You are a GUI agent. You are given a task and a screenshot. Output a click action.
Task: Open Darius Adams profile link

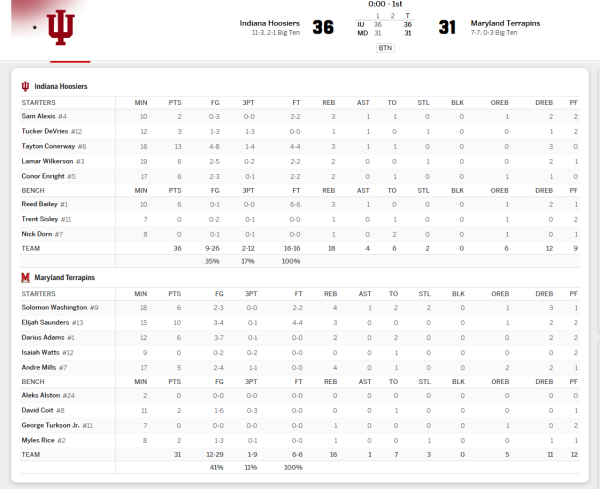tap(40, 337)
